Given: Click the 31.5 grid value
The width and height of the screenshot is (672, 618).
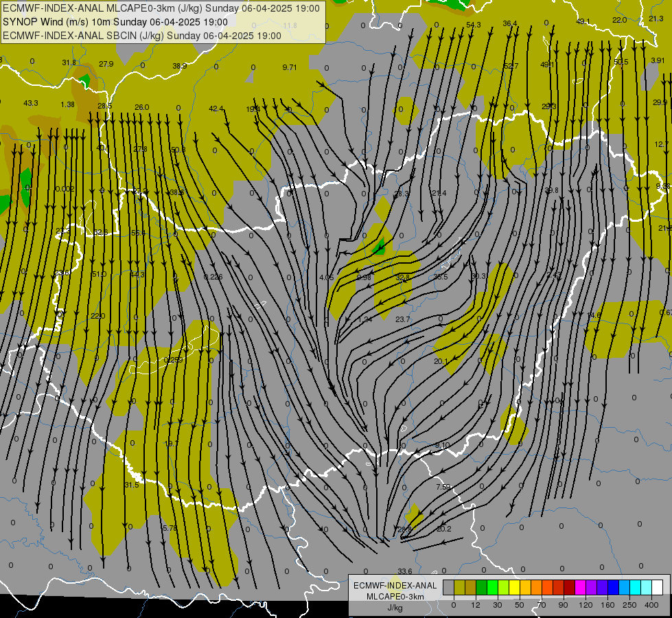Looking at the screenshot, I should tap(132, 485).
